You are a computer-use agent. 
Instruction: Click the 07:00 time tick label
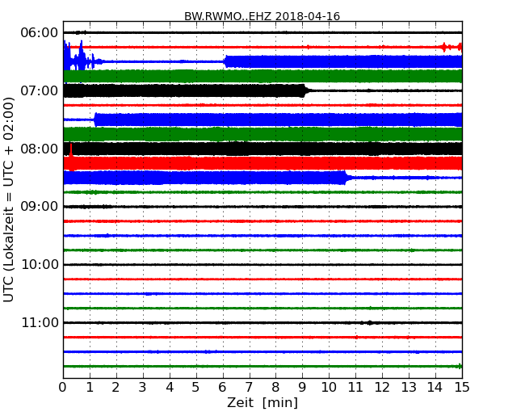(x=40, y=90)
